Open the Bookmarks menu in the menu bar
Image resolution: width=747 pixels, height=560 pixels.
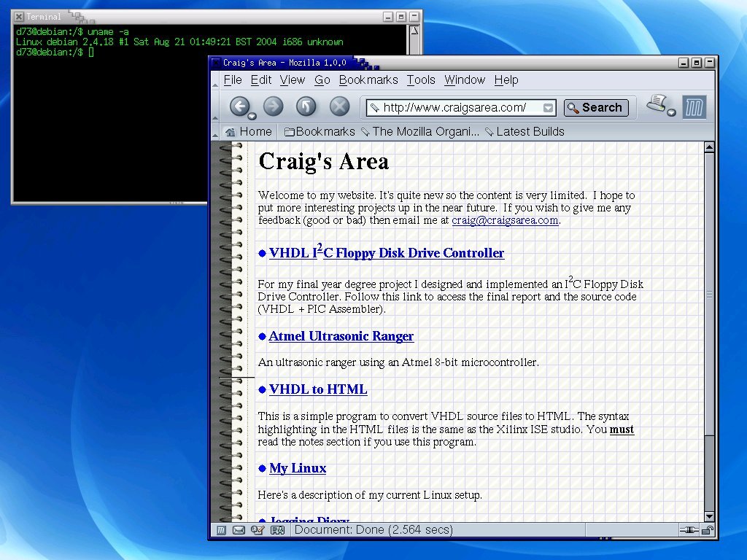click(368, 80)
